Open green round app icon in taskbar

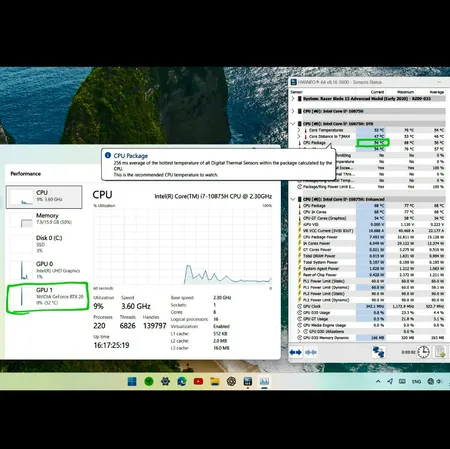(x=149, y=381)
